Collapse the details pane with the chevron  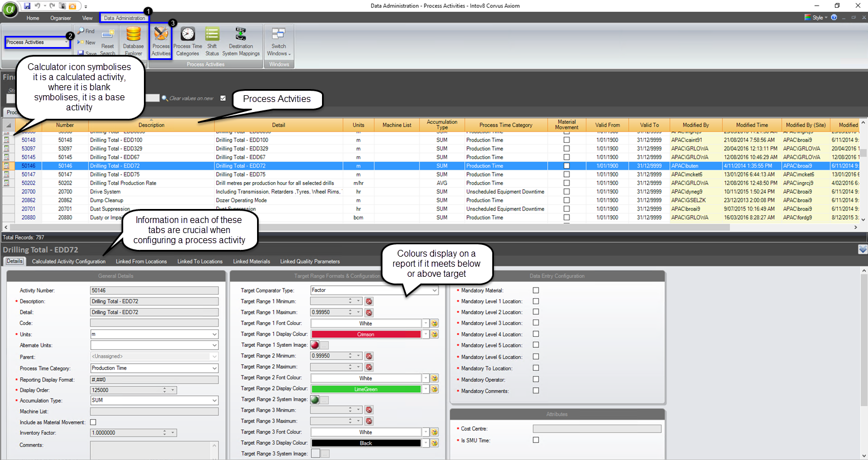862,249
